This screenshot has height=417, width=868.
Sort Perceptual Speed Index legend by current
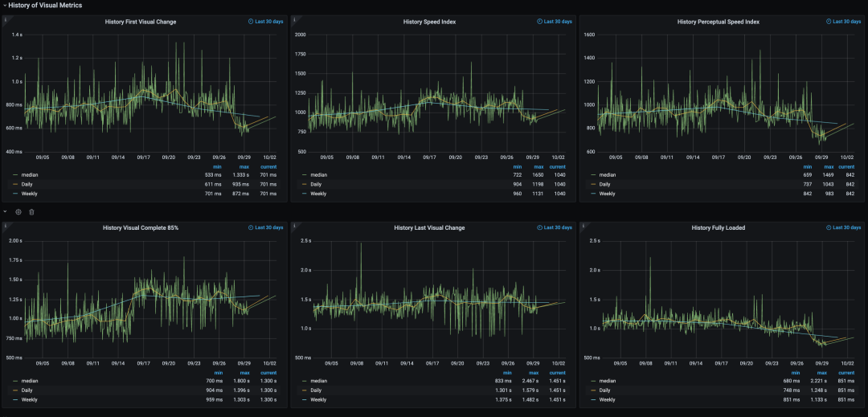coord(845,166)
